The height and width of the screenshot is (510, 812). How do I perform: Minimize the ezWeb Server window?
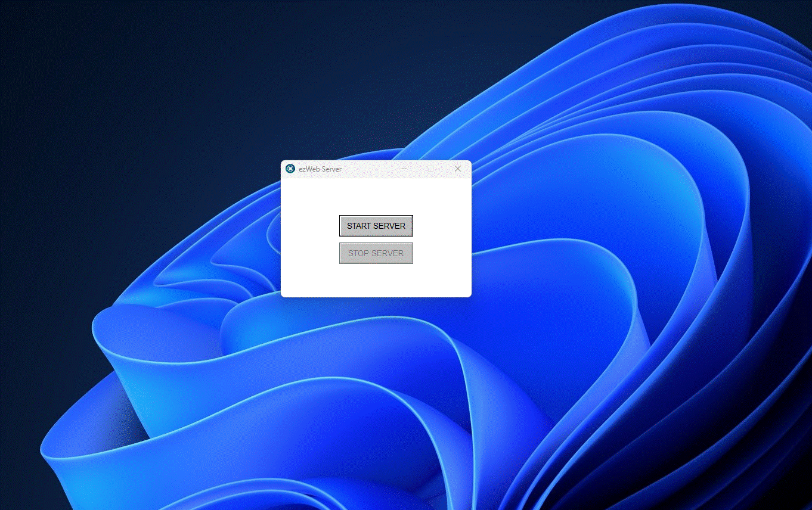tap(404, 169)
